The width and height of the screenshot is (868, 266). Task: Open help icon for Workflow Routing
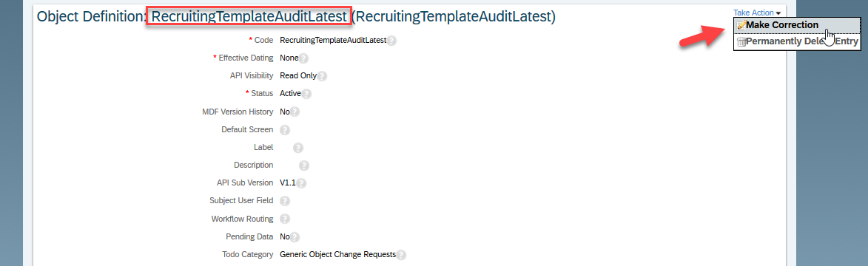285,219
